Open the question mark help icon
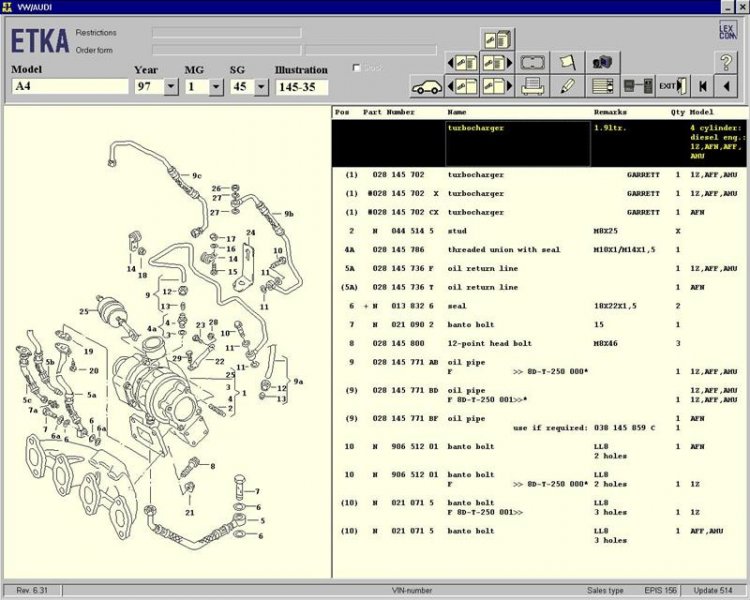 pos(727,62)
